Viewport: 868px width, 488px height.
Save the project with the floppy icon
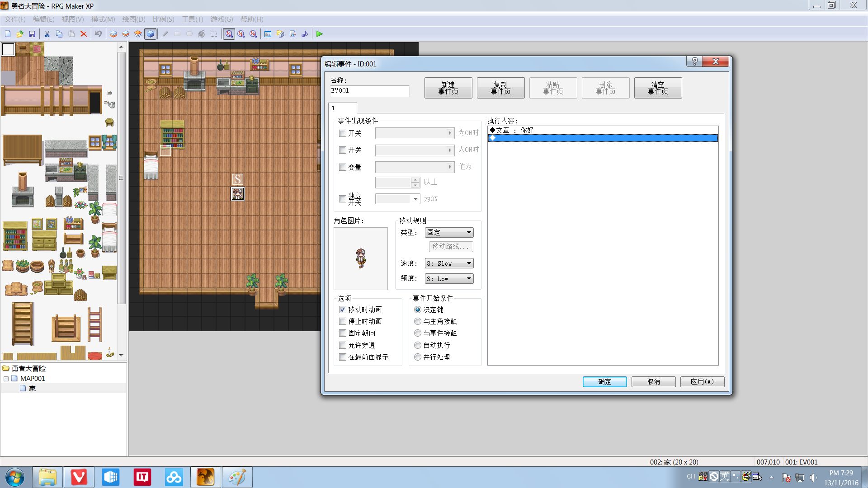tap(32, 34)
